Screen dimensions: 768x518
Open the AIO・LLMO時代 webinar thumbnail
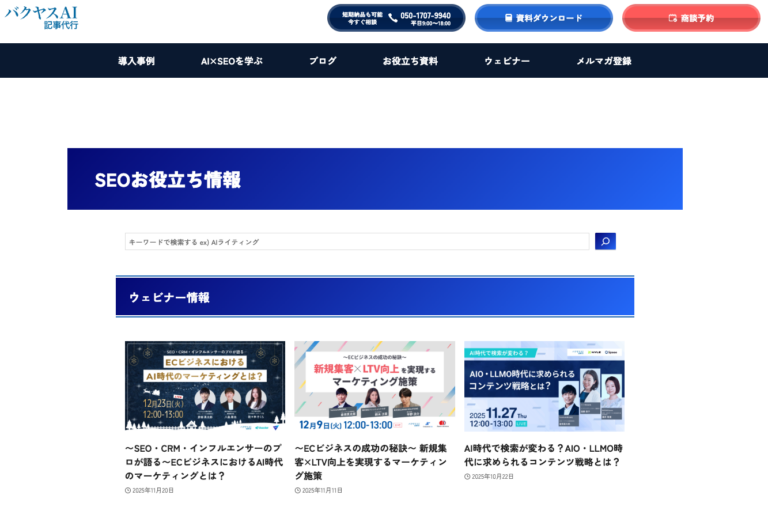[x=544, y=386]
